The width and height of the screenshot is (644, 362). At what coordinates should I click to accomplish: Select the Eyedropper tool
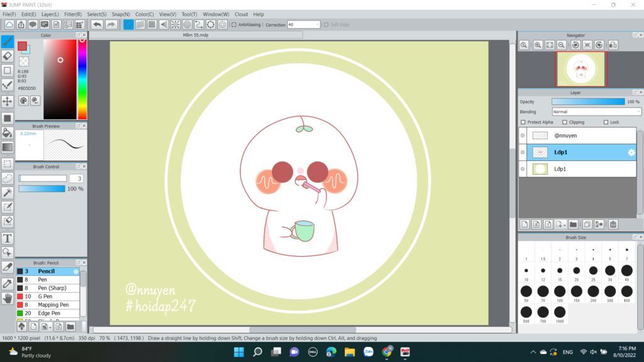tap(8, 283)
